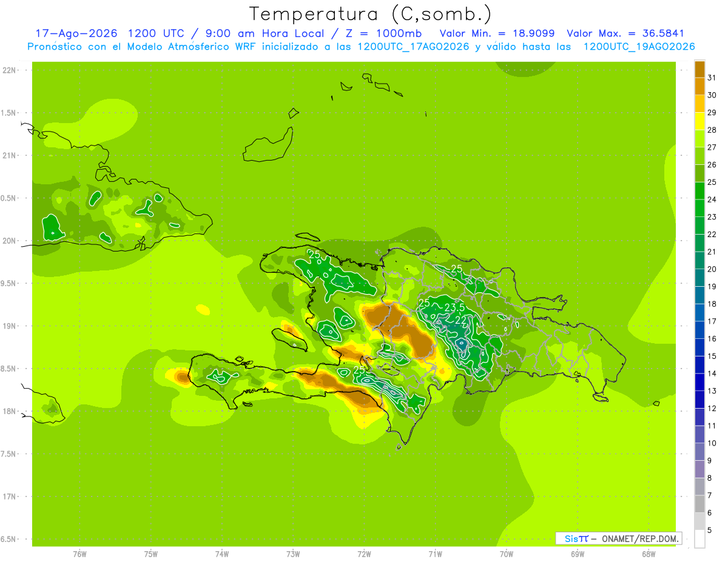Click 'Modelo Atmósferico WRF' in the subtitle
This screenshot has height=562, width=728.
(x=193, y=47)
